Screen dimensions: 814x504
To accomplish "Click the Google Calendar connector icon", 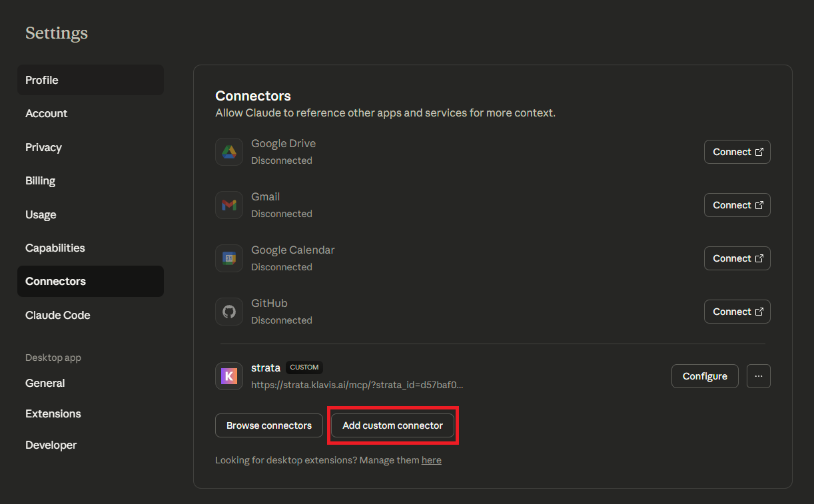I will tap(228, 258).
